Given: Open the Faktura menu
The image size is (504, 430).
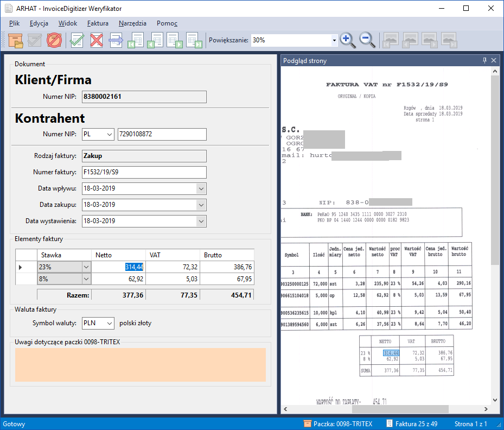Looking at the screenshot, I should tap(98, 23).
